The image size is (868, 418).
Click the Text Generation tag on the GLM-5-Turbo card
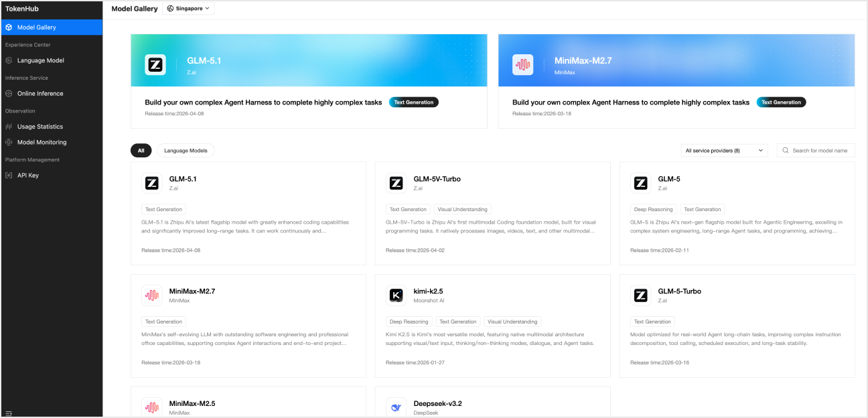coord(652,322)
